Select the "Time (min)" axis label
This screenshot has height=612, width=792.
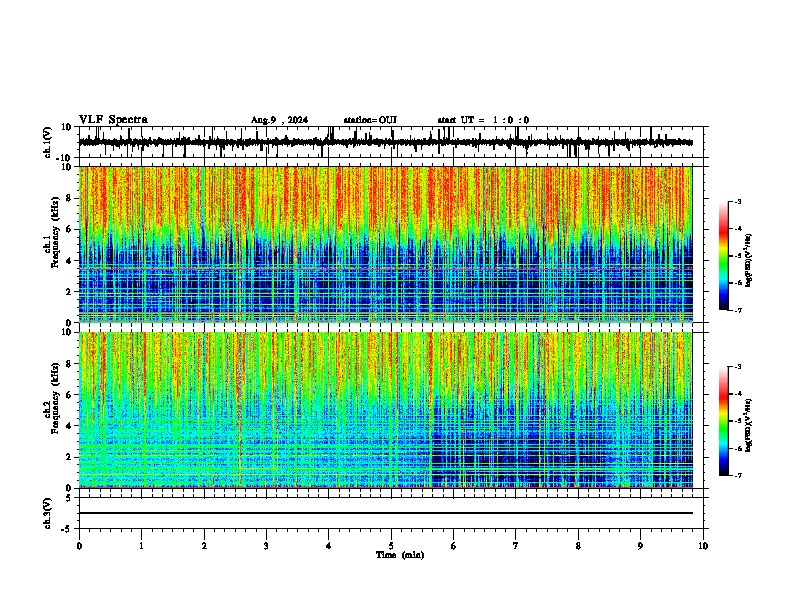point(400,555)
